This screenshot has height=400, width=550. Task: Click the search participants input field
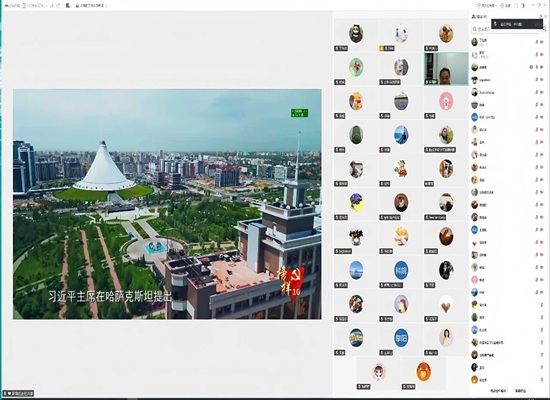click(505, 29)
